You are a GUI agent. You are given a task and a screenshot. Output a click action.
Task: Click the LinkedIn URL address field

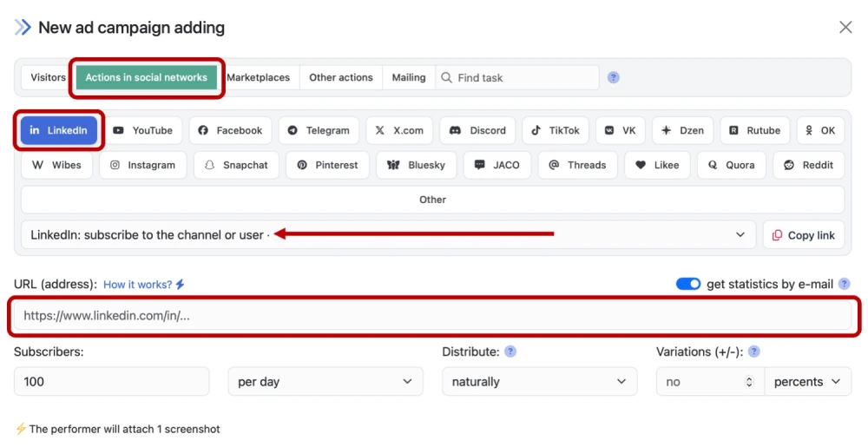click(x=434, y=316)
